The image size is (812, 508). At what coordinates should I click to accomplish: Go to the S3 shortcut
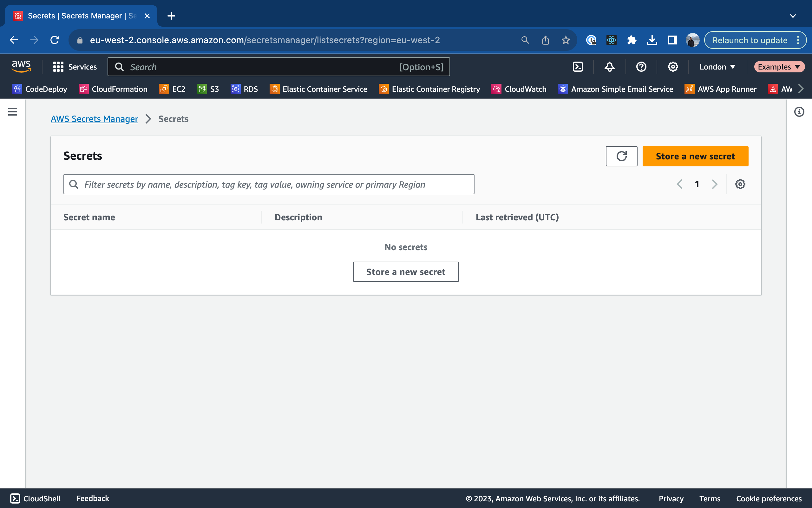208,89
